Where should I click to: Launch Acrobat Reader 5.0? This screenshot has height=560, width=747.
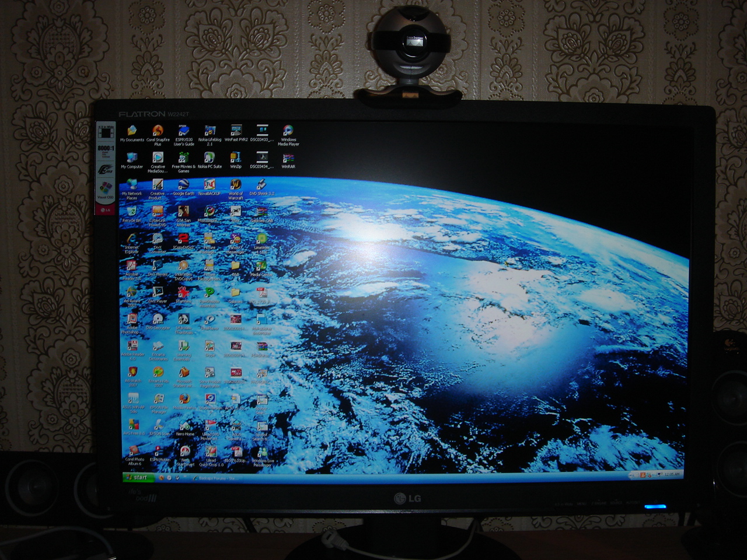pos(132,271)
